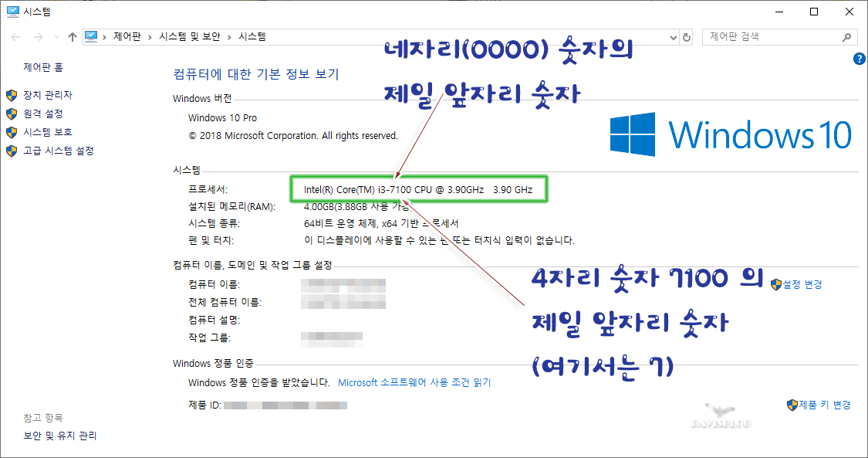This screenshot has width=868, height=458.
Task: Open 시스템 보호 link
Action: (48, 132)
